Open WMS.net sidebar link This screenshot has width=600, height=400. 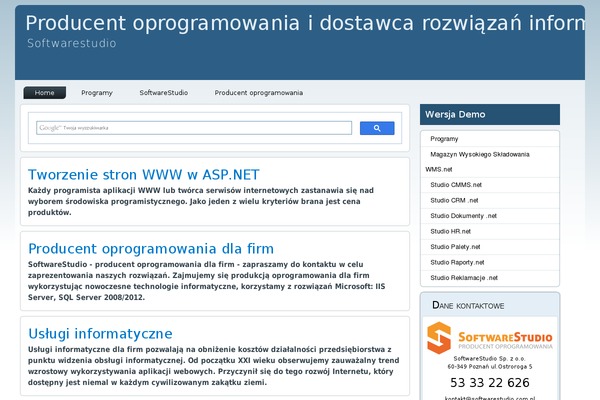pos(439,169)
